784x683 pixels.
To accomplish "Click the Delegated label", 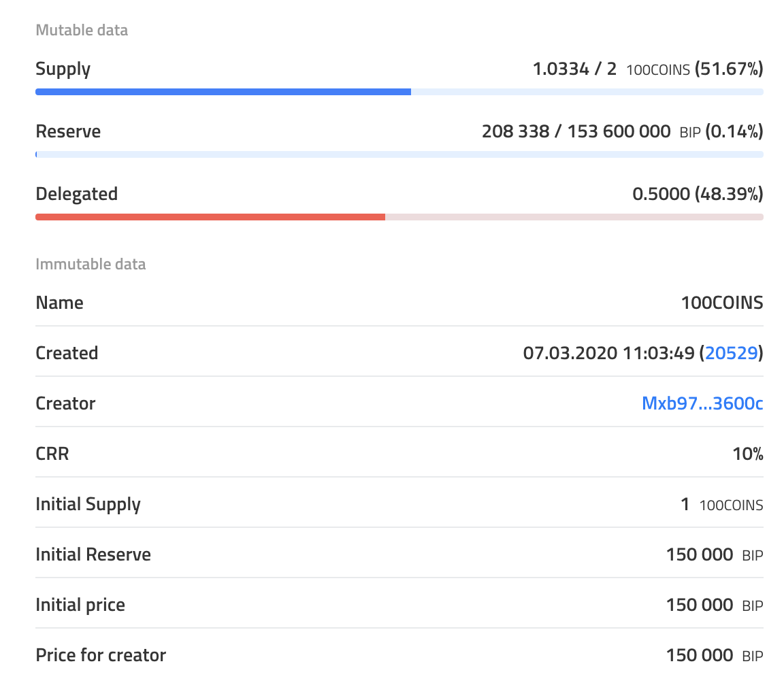I will tap(76, 194).
